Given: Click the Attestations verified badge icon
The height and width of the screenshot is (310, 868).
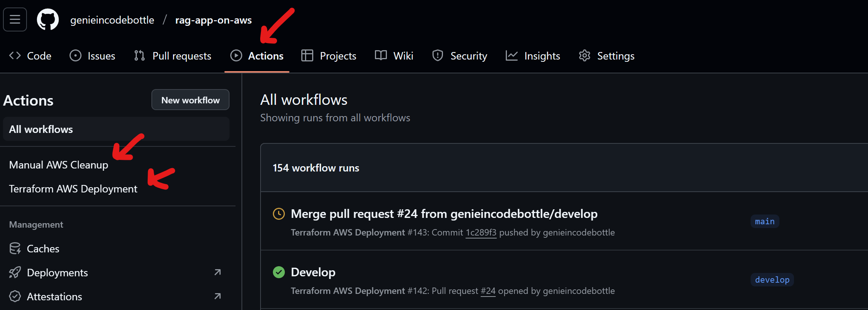Looking at the screenshot, I should click(x=15, y=297).
